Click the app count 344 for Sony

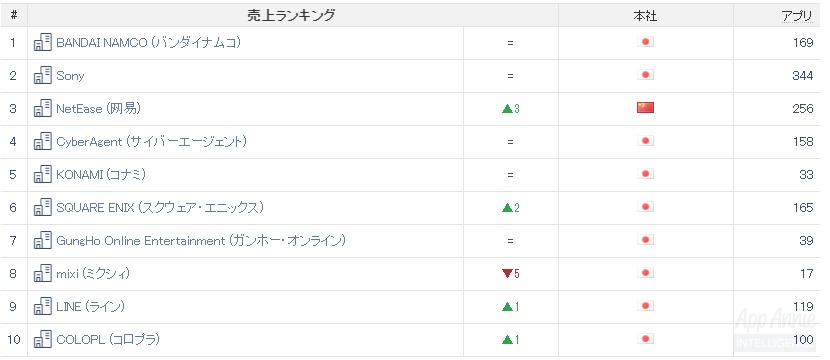[x=802, y=76]
